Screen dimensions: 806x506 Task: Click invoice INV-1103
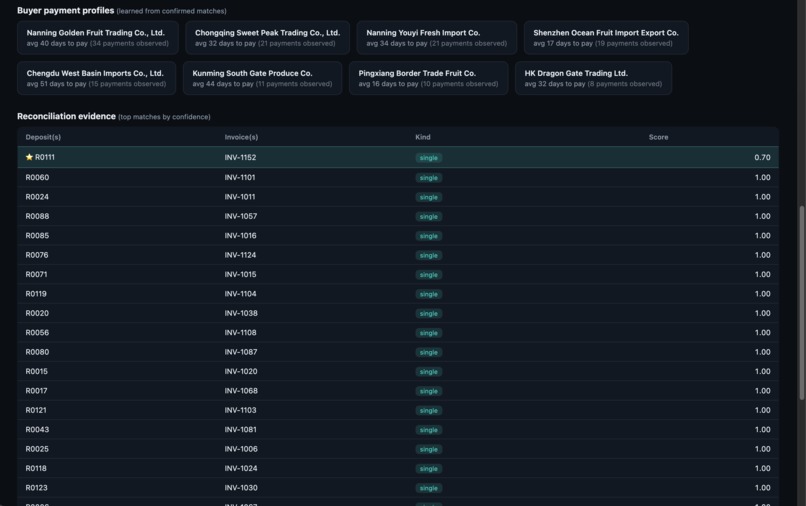[x=240, y=410]
